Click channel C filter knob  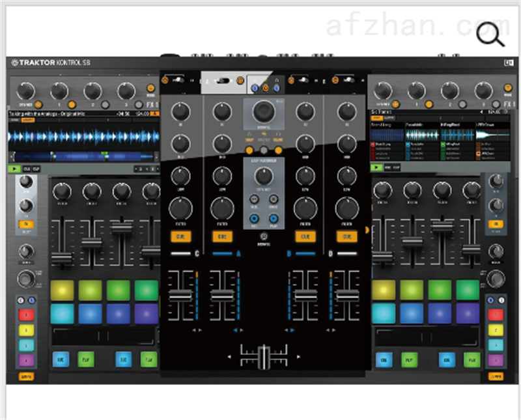(180, 208)
